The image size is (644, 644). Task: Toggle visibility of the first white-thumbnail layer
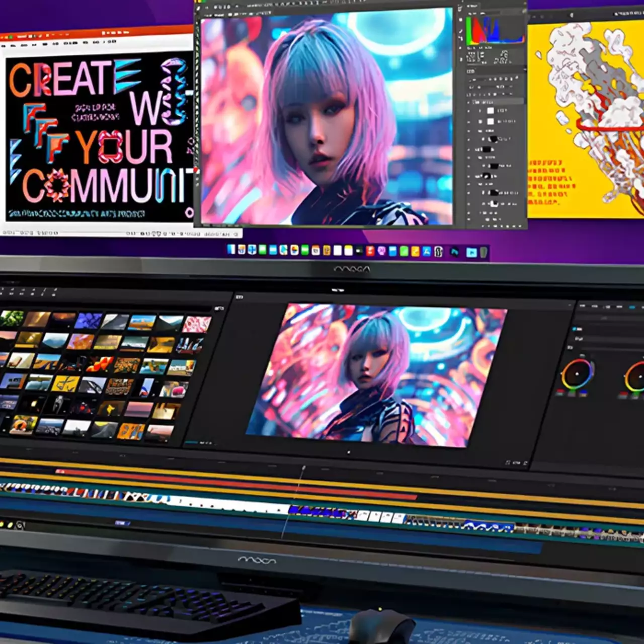(x=469, y=110)
